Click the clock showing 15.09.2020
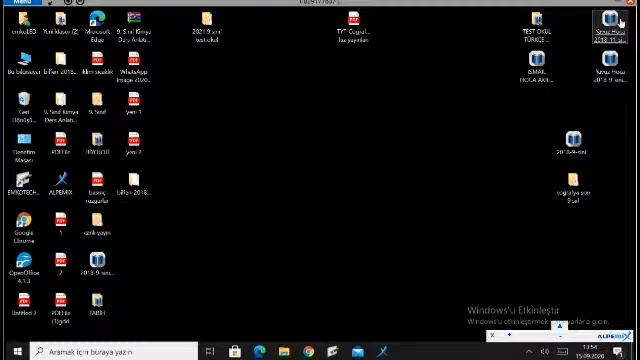 point(590,351)
